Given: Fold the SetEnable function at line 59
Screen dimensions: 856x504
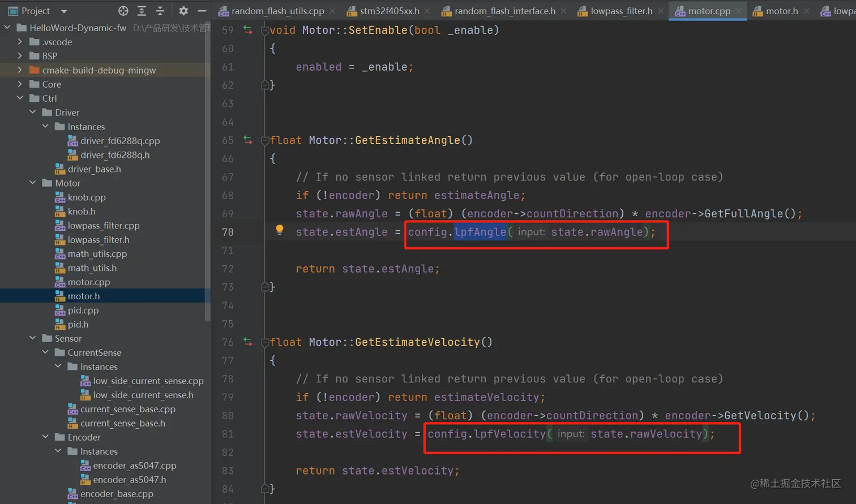Looking at the screenshot, I should [x=264, y=30].
